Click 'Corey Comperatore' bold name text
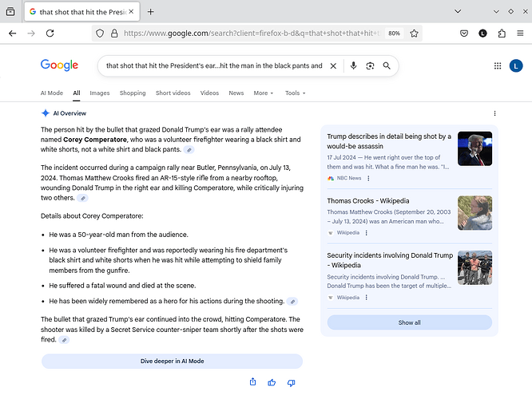 point(95,140)
